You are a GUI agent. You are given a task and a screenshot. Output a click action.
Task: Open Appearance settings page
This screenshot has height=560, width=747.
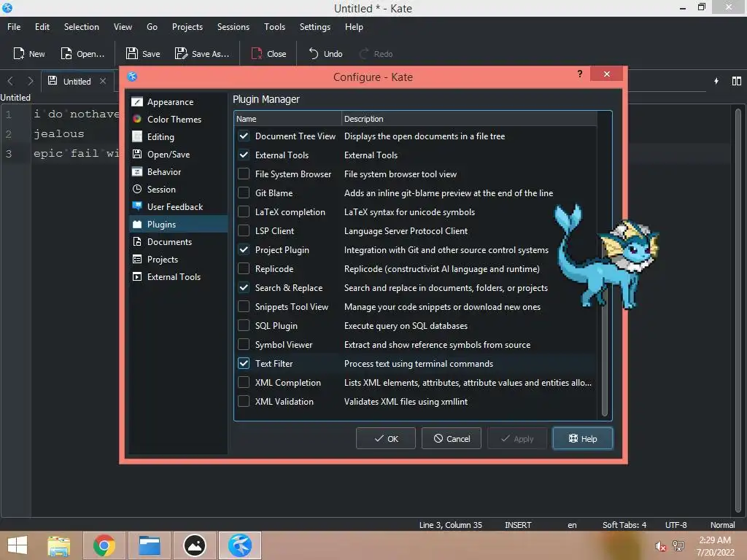pyautogui.click(x=178, y=102)
